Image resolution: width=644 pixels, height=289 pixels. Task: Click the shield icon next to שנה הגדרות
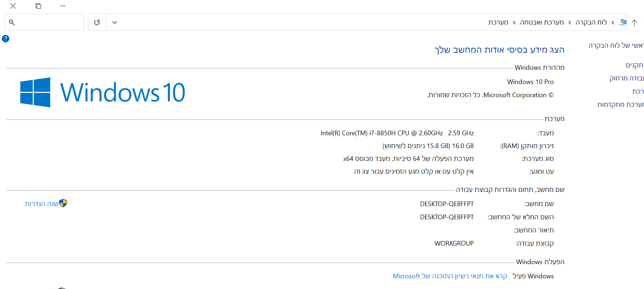[63, 203]
